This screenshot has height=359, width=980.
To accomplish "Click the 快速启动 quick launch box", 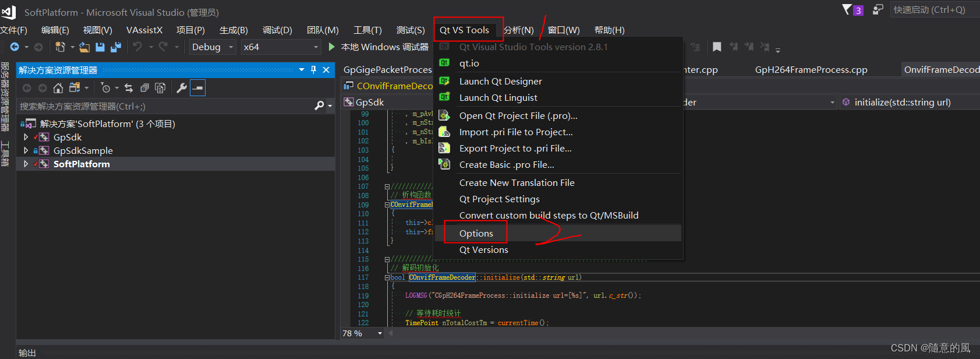I will coord(935,10).
